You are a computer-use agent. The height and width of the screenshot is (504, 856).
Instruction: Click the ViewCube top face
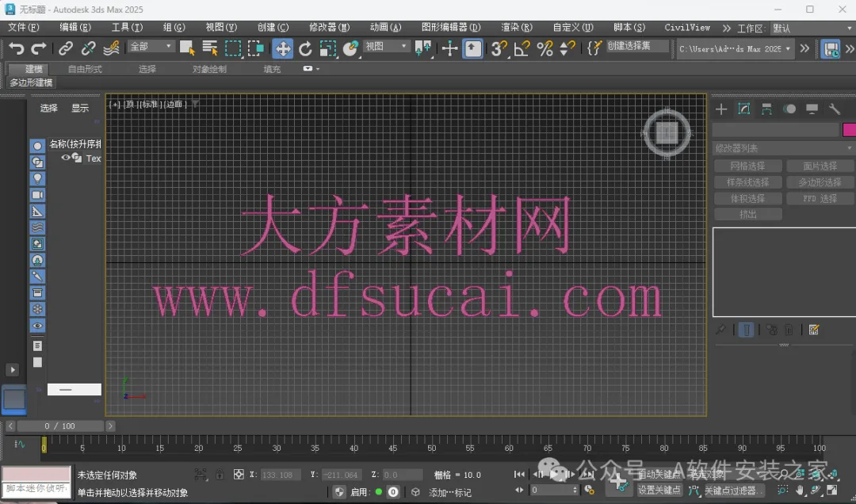667,132
